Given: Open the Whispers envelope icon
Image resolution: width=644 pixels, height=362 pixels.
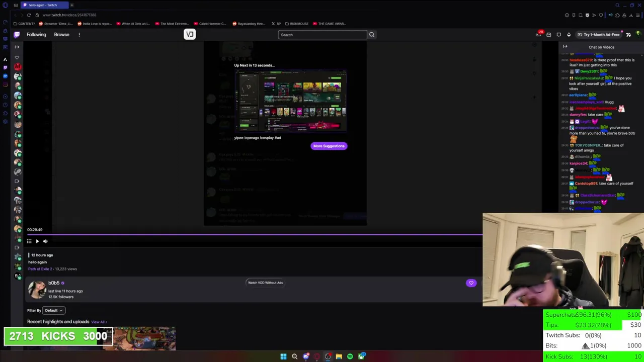Looking at the screenshot, I should pos(549,35).
